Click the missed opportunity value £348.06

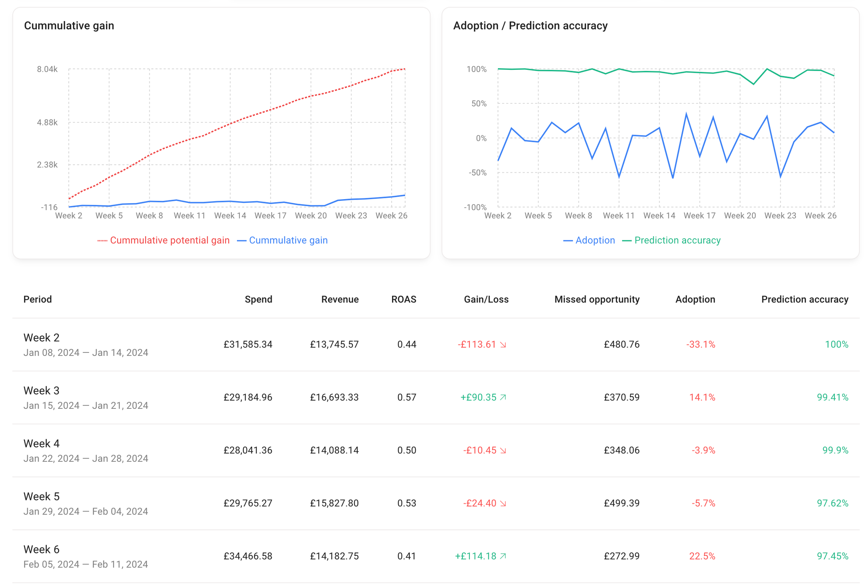point(622,450)
